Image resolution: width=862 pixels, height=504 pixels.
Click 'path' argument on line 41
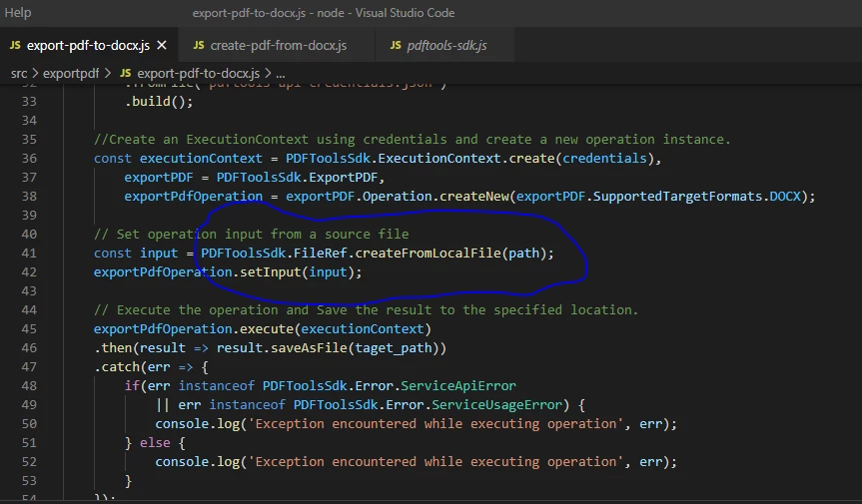point(524,253)
